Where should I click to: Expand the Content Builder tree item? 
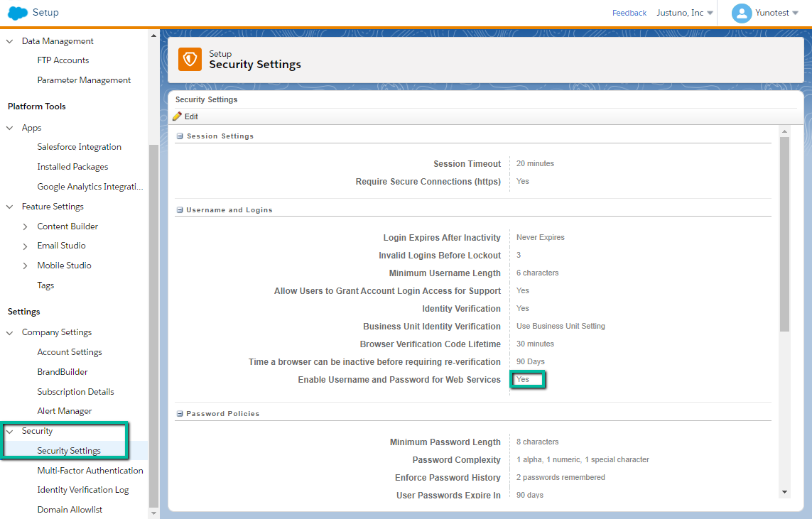pyautogui.click(x=26, y=226)
